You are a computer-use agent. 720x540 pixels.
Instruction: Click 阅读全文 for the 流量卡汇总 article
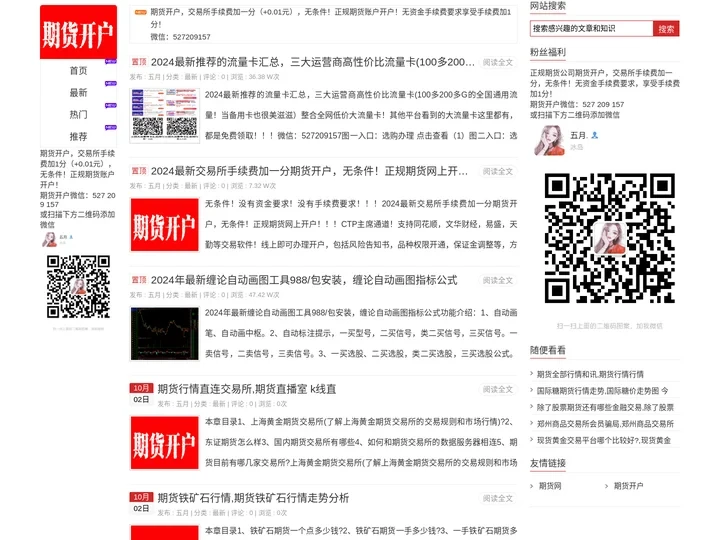coord(497,62)
